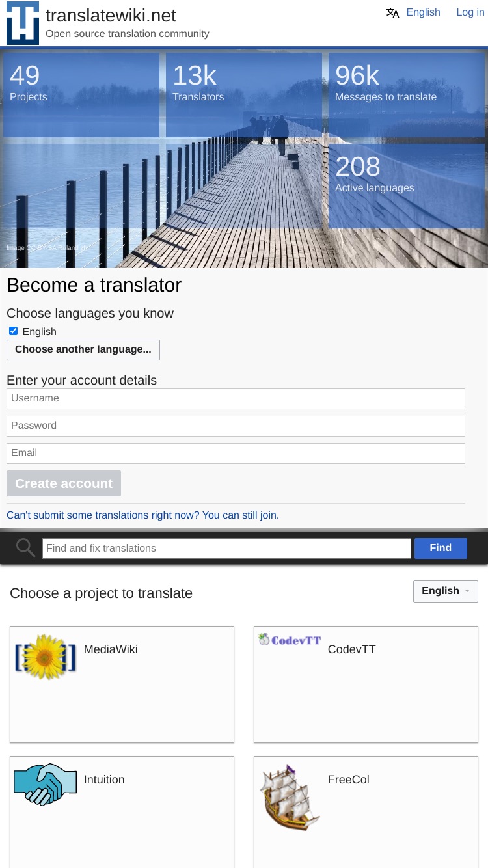488x868 pixels.
Task: Focus the Password input field
Action: click(x=236, y=426)
